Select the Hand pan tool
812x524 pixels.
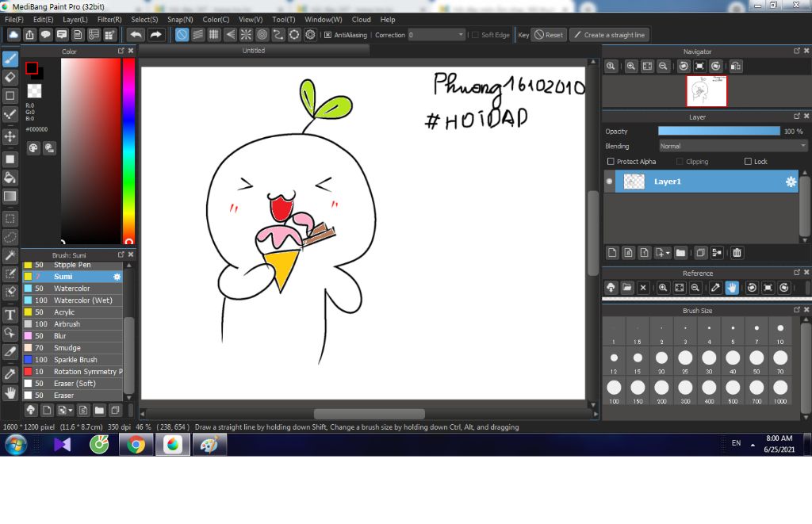(x=10, y=393)
